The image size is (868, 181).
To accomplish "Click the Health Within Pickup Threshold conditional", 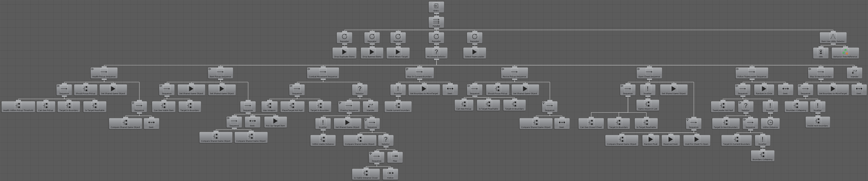I will click(18, 107).
